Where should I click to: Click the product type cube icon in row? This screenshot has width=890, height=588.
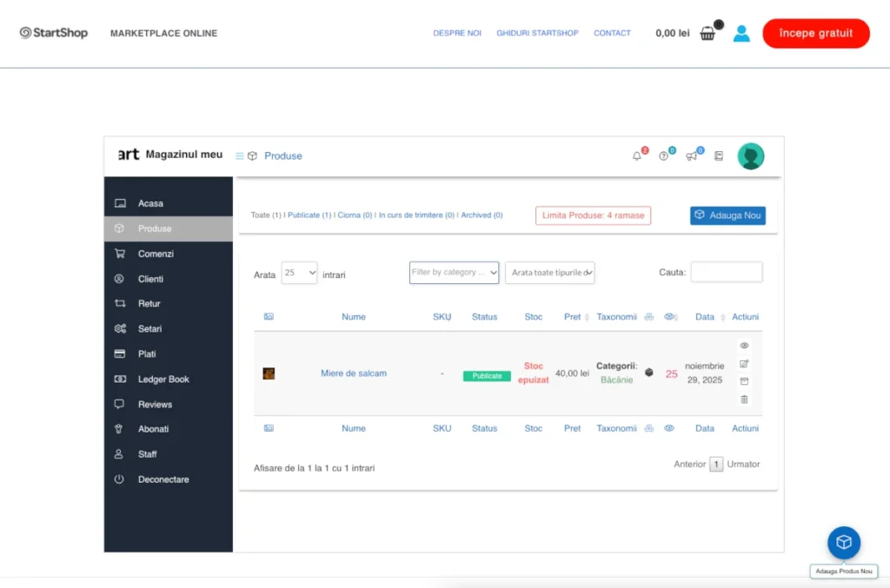click(x=648, y=373)
